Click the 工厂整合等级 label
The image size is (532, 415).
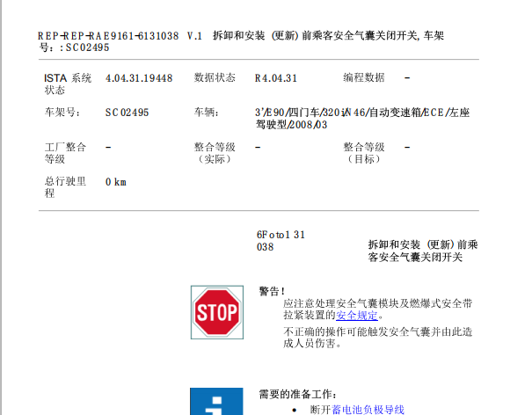(x=65, y=153)
